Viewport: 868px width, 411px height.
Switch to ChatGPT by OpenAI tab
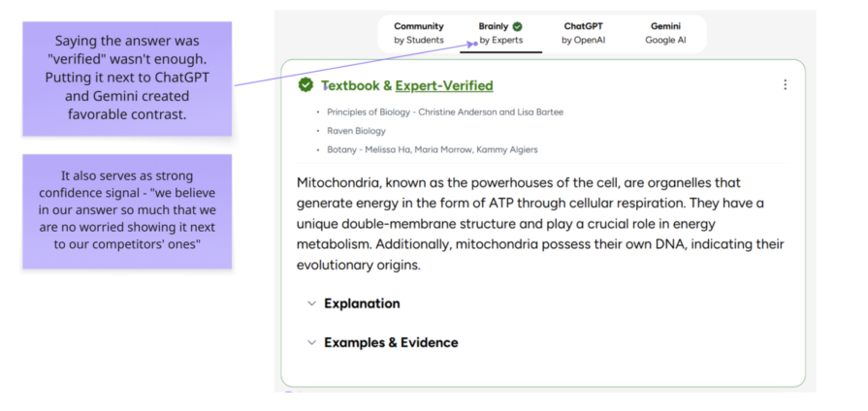point(583,33)
